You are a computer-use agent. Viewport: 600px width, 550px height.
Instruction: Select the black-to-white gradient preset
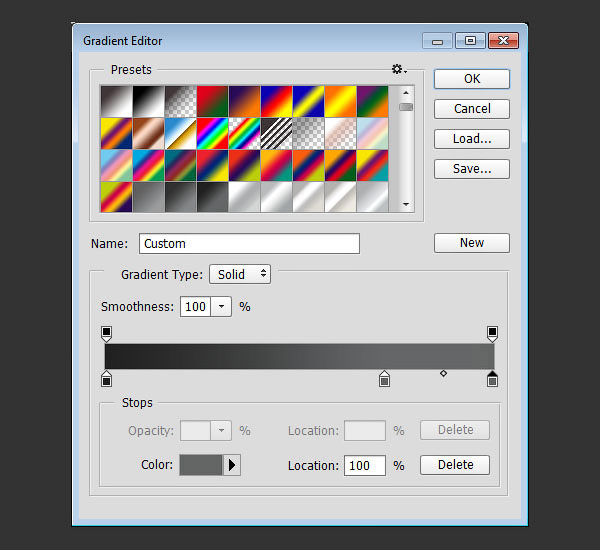coord(148,101)
